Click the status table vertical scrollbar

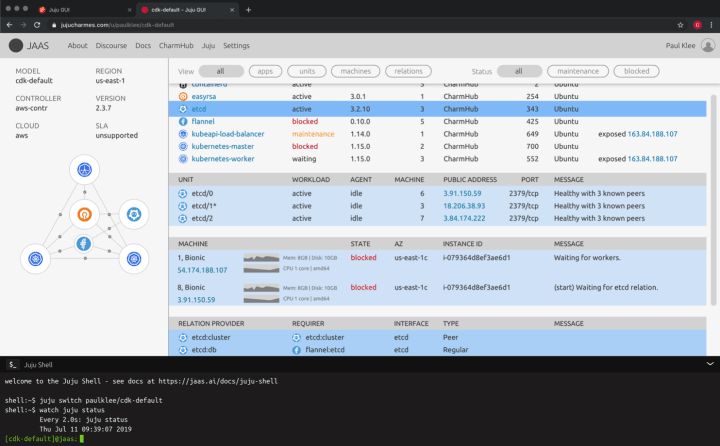click(713, 200)
